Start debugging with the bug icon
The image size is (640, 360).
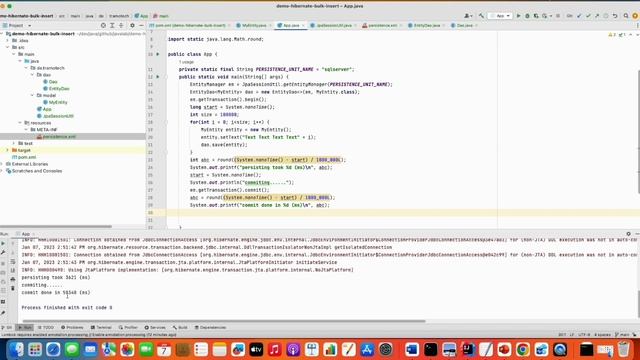(x=527, y=16)
